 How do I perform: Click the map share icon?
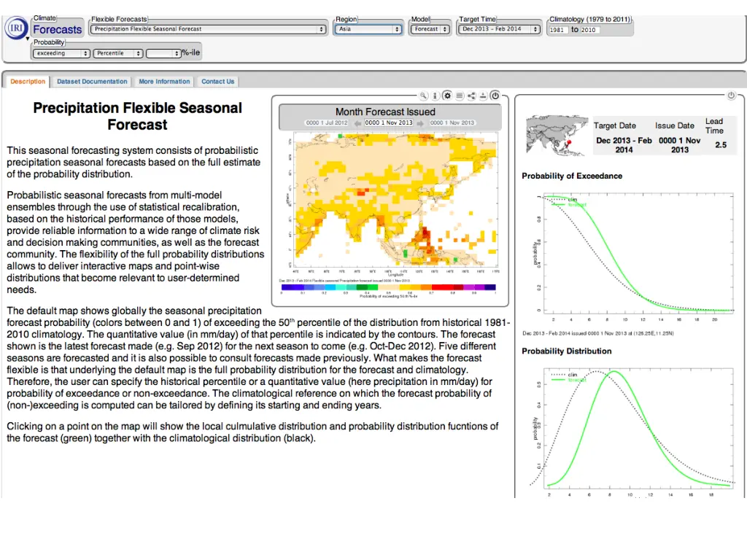[x=471, y=96]
